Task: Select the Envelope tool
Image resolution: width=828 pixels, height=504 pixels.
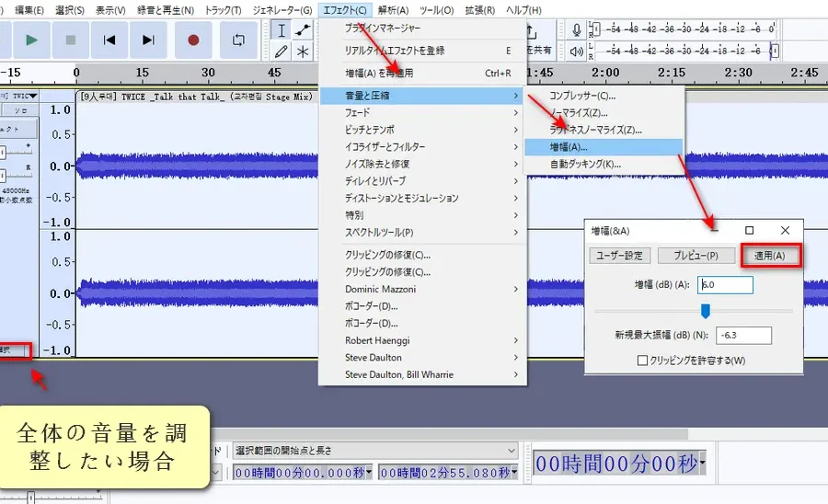Action: tap(303, 30)
